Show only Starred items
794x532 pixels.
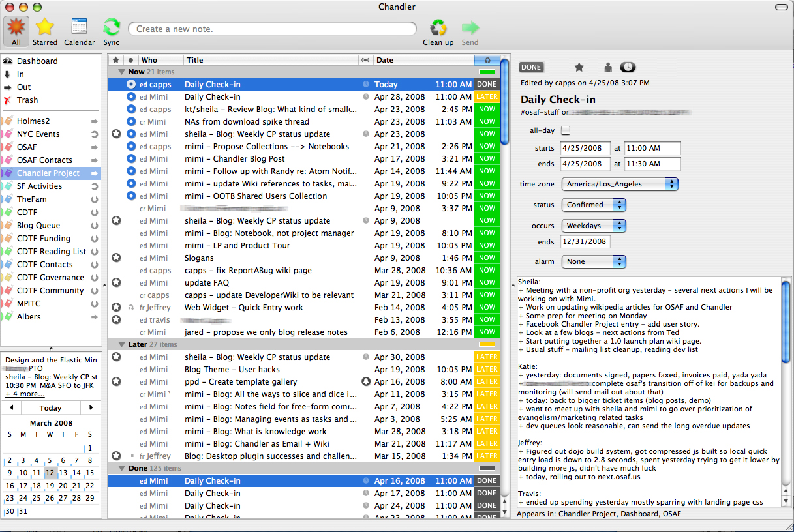[44, 31]
